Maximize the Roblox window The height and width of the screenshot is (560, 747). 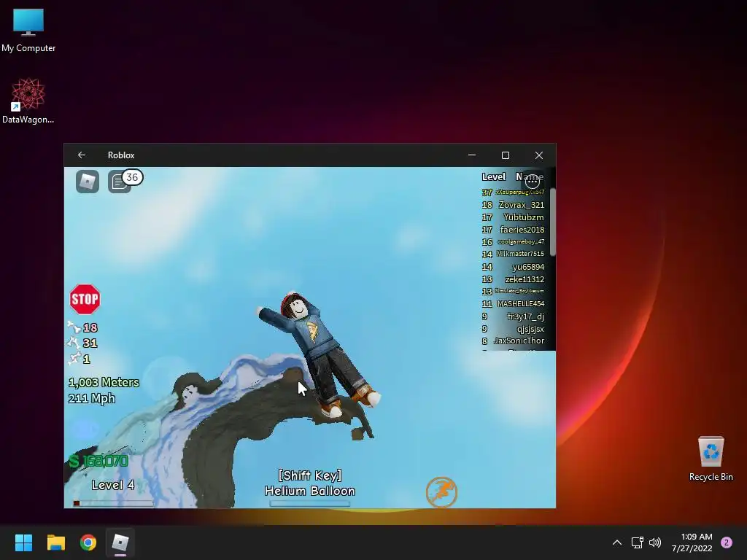point(506,155)
